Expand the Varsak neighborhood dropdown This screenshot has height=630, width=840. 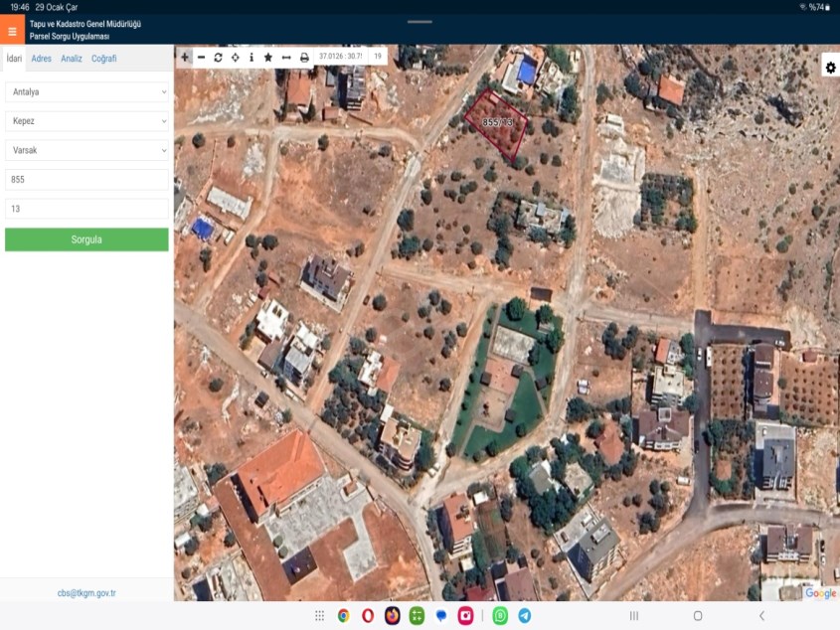(x=86, y=150)
